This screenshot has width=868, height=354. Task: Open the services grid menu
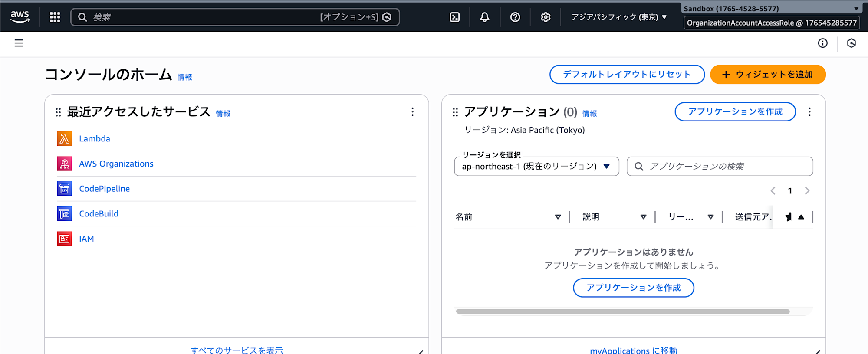coord(55,17)
